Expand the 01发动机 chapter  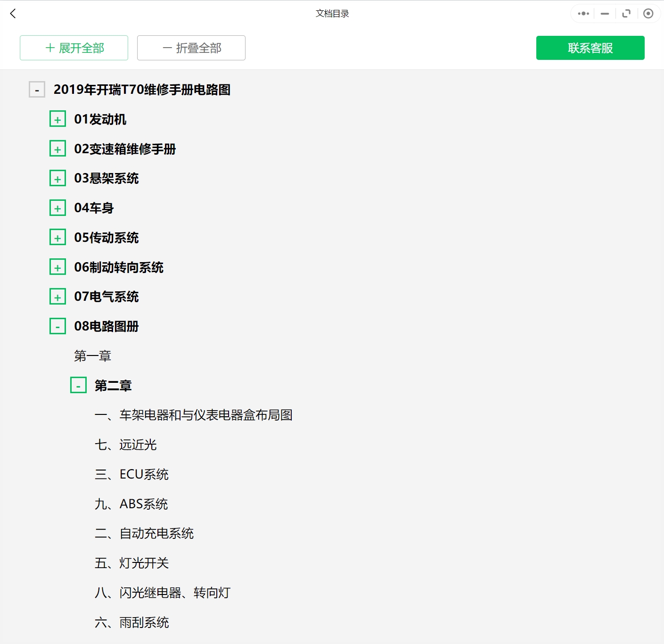click(x=57, y=119)
